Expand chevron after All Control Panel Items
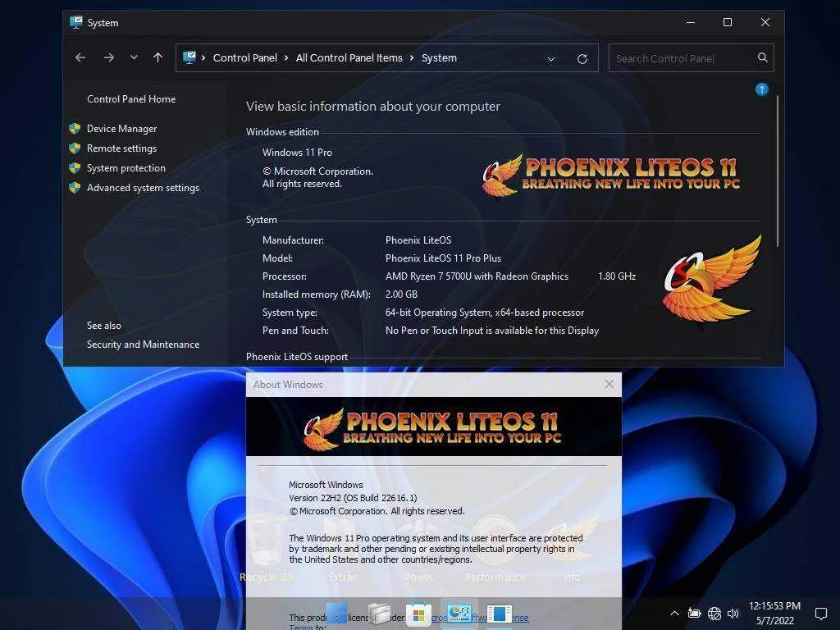 point(412,58)
